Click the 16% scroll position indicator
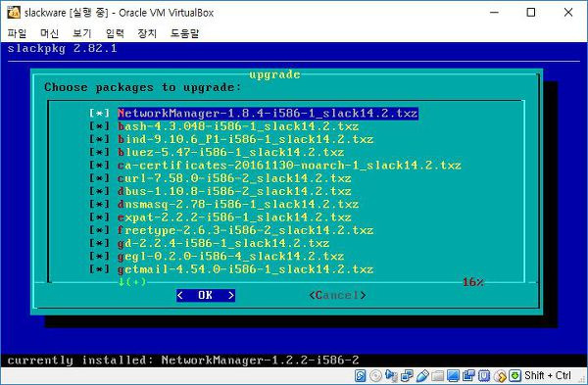 point(473,282)
